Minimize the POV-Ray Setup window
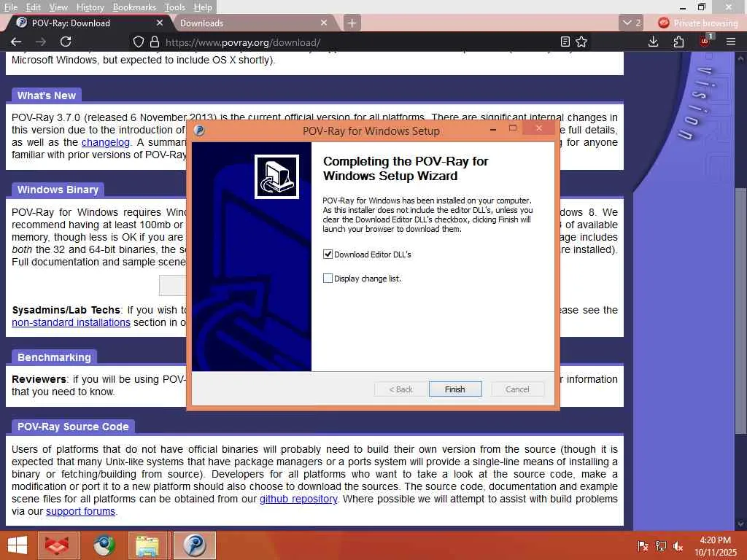This screenshot has width=747, height=560. [x=493, y=129]
